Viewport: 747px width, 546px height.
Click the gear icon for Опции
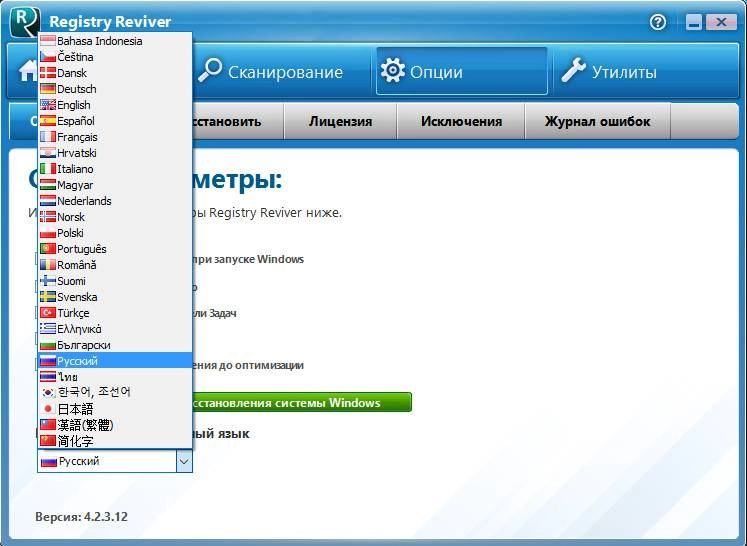pyautogui.click(x=393, y=71)
